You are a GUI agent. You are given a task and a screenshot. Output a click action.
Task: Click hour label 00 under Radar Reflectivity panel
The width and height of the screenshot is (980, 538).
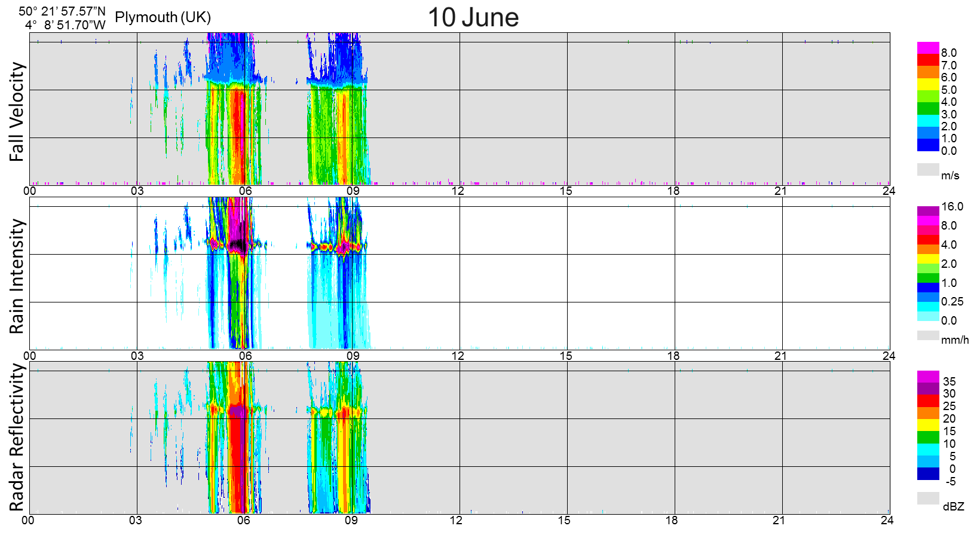(x=28, y=520)
